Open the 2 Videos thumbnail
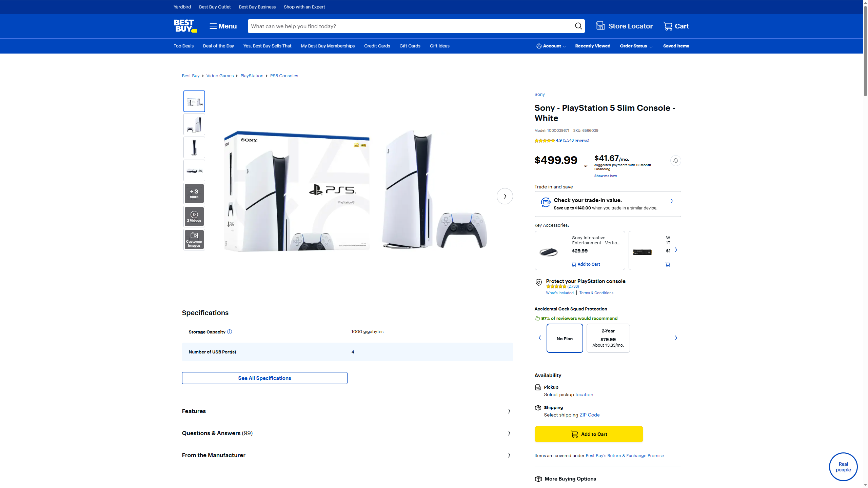This screenshot has width=868, height=488. tap(194, 217)
